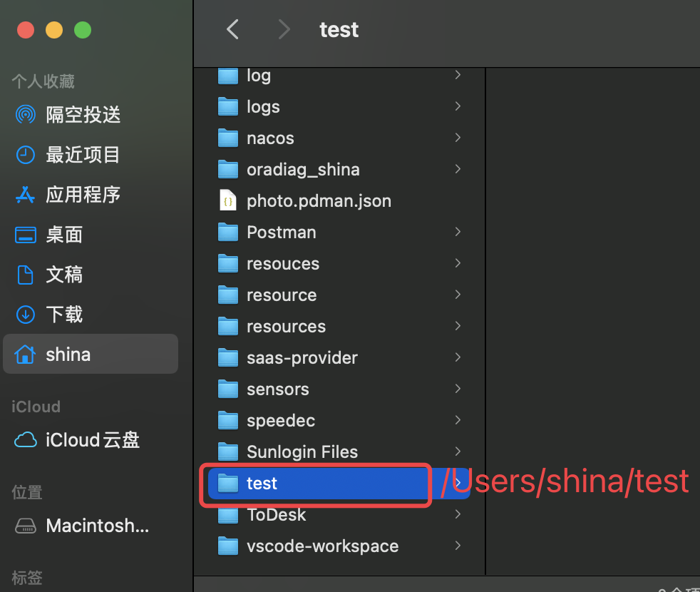Expand chevron next to resource
Viewport: 700px width, 592px height.
pyautogui.click(x=458, y=295)
